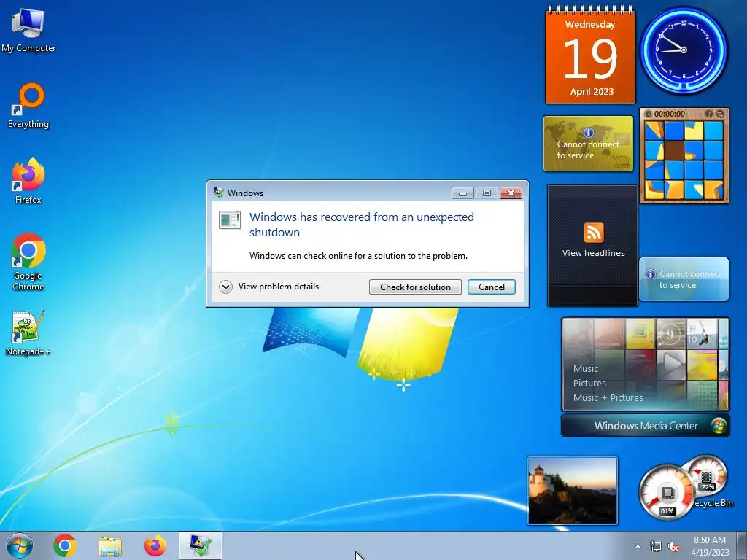
Task: Click the RSS feed headlines icon
Action: click(594, 233)
